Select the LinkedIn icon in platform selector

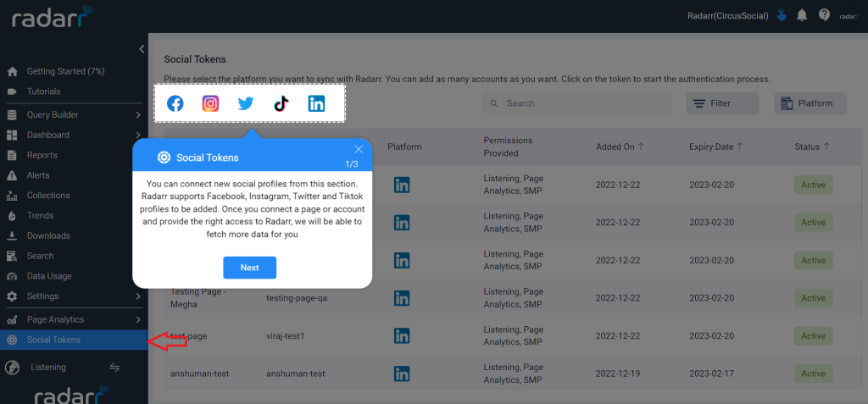click(317, 103)
